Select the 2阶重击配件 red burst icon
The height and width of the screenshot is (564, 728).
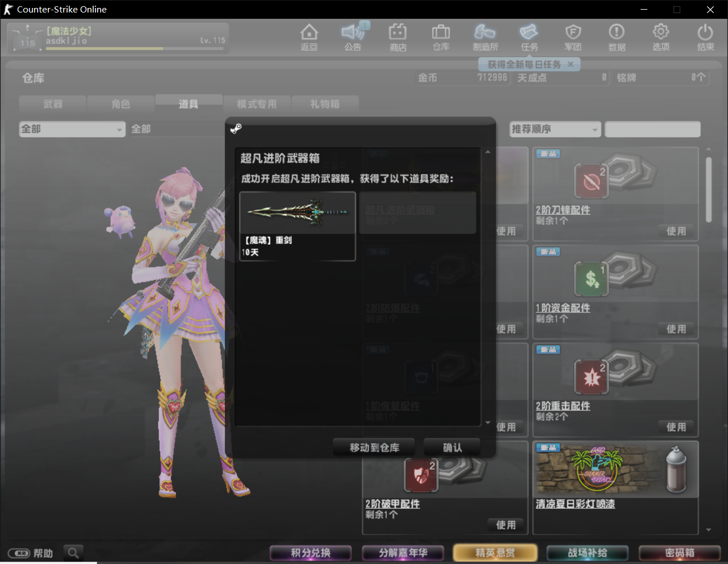pos(591,377)
